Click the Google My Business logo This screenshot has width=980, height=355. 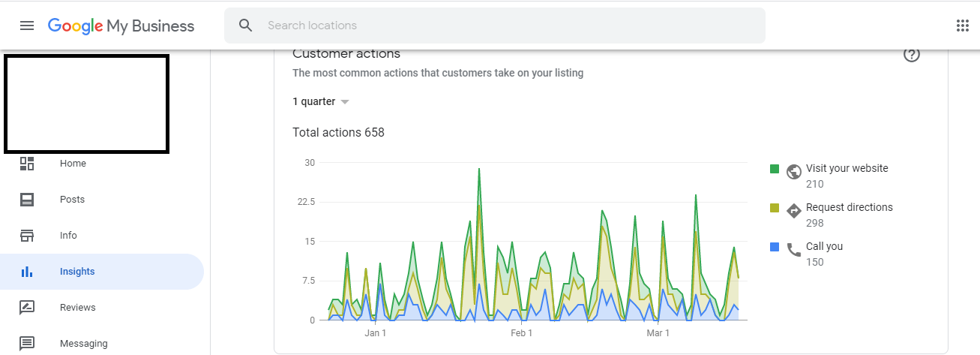[x=121, y=26]
